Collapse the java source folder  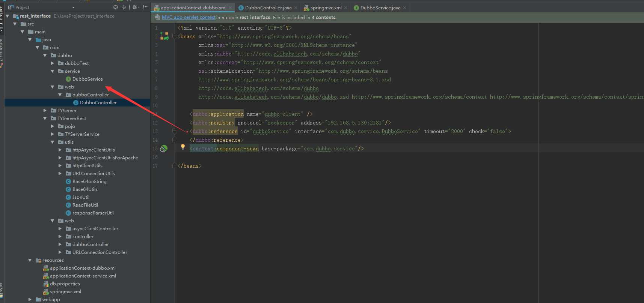(x=30, y=40)
